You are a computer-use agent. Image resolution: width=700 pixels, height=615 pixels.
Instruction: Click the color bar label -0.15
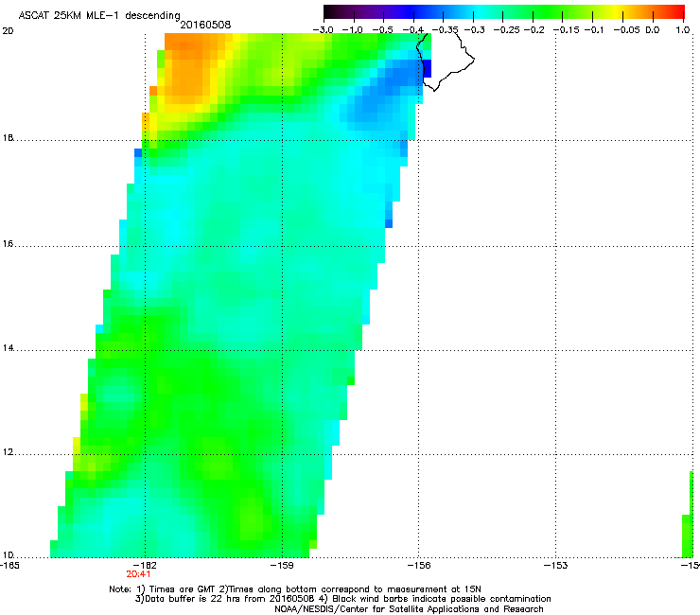pyautogui.click(x=567, y=30)
